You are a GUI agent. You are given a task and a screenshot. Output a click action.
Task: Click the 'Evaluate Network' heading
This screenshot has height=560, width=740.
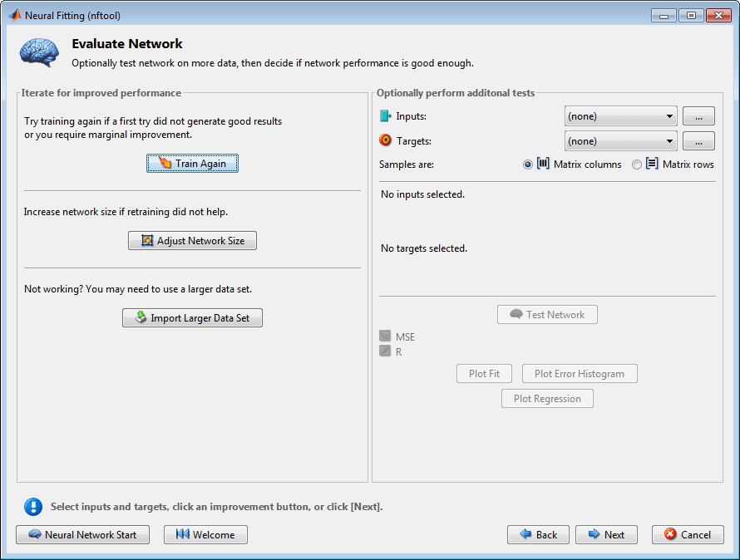click(127, 44)
